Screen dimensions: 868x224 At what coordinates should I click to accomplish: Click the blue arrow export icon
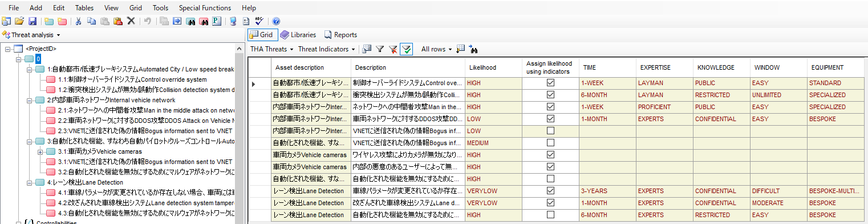pos(177,21)
